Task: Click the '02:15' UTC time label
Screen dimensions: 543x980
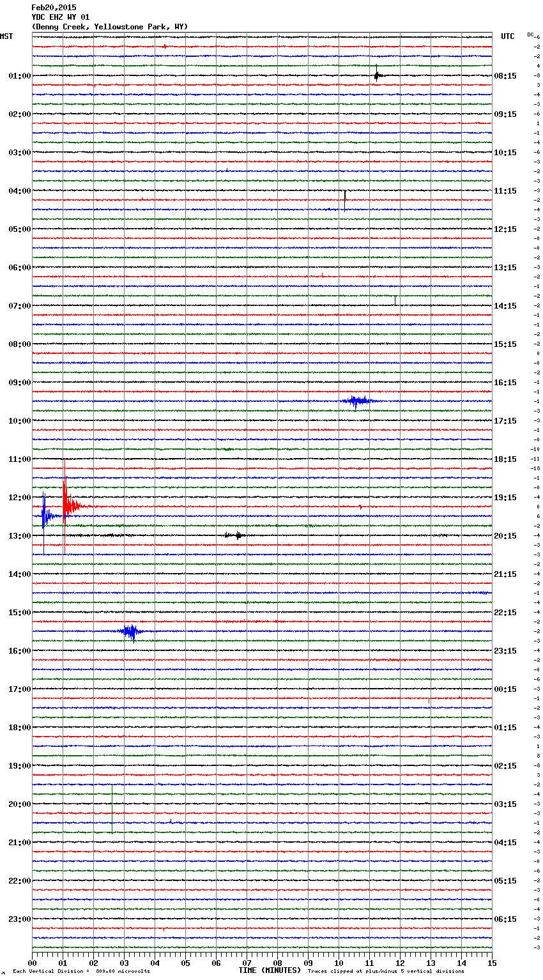Action: [505, 766]
